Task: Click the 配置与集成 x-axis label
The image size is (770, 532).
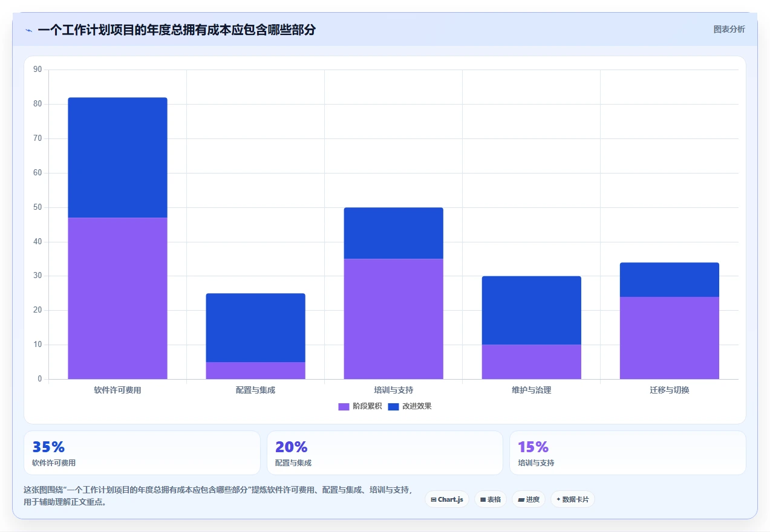Action: [x=255, y=390]
